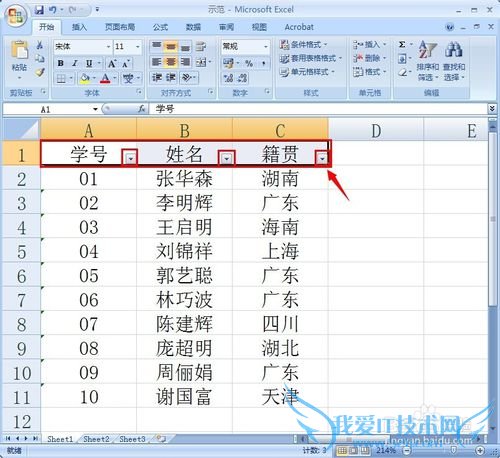
Task: Switch to the 页面布局 ribbon tab
Action: [120, 27]
